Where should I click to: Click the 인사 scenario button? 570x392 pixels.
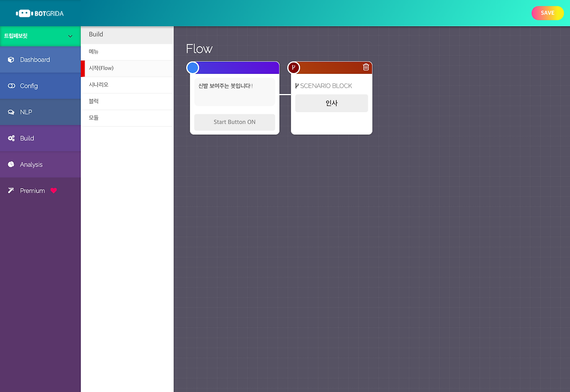point(331,103)
